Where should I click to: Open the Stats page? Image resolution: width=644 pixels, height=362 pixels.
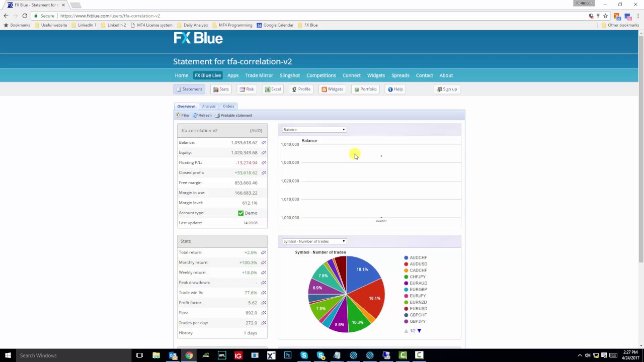(x=221, y=89)
